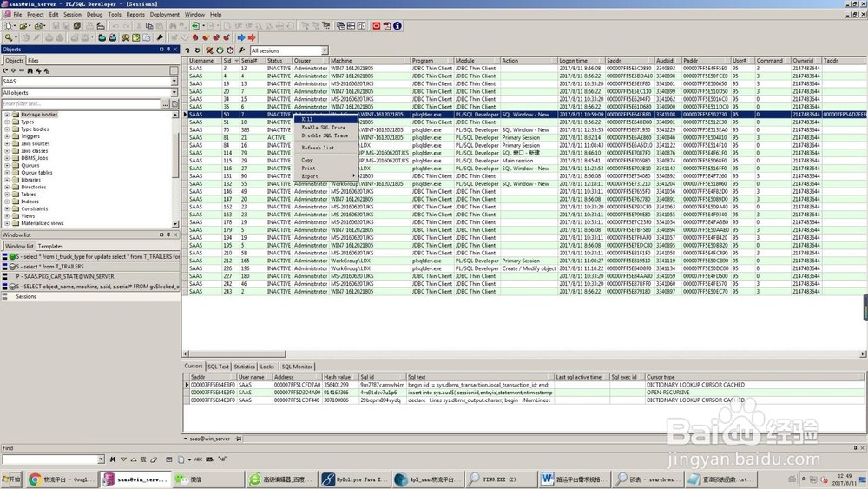Screen dimensions: 868x489
Task: Click the object browser refresh icon
Action: click(x=5, y=71)
